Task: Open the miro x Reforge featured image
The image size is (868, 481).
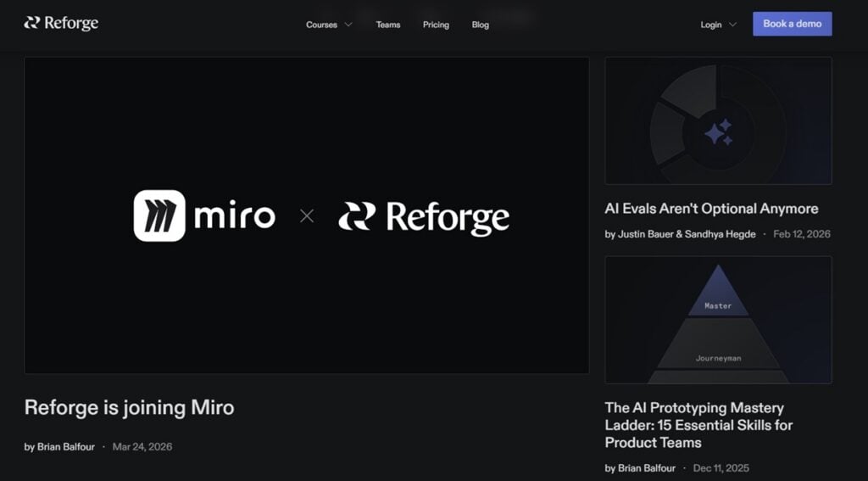Action: click(x=307, y=215)
